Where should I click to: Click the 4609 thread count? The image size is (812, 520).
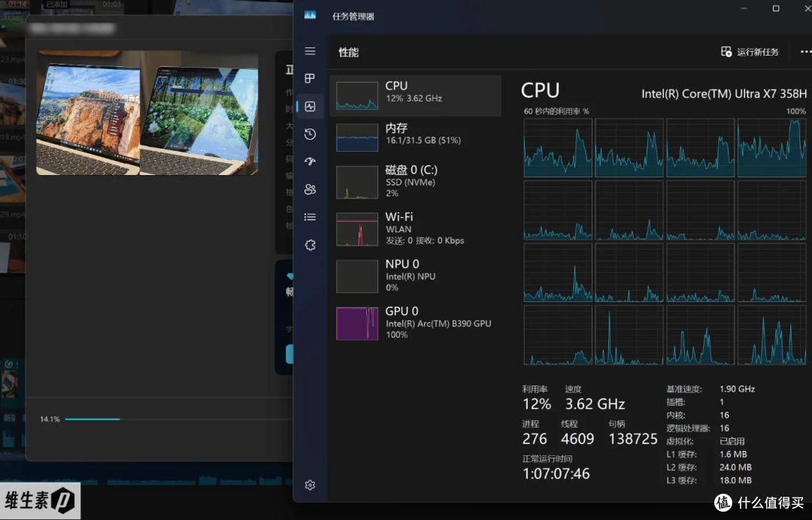pyautogui.click(x=577, y=440)
